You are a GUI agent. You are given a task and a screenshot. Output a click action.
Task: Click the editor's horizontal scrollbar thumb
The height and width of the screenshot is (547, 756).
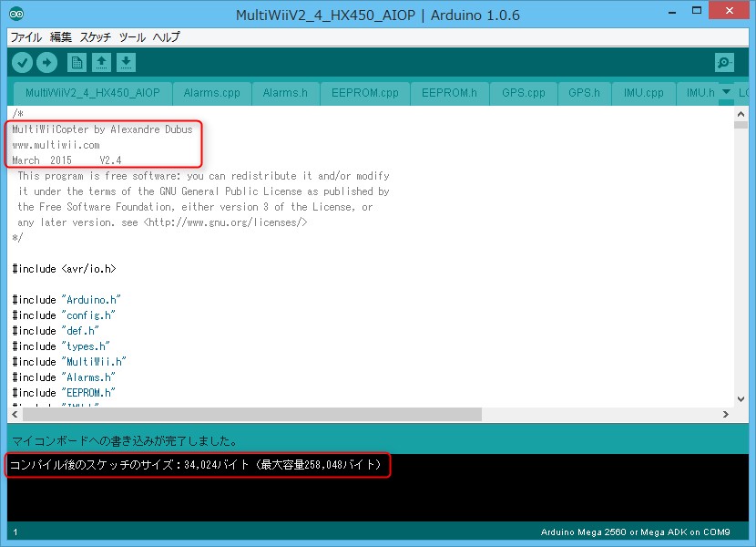point(246,414)
